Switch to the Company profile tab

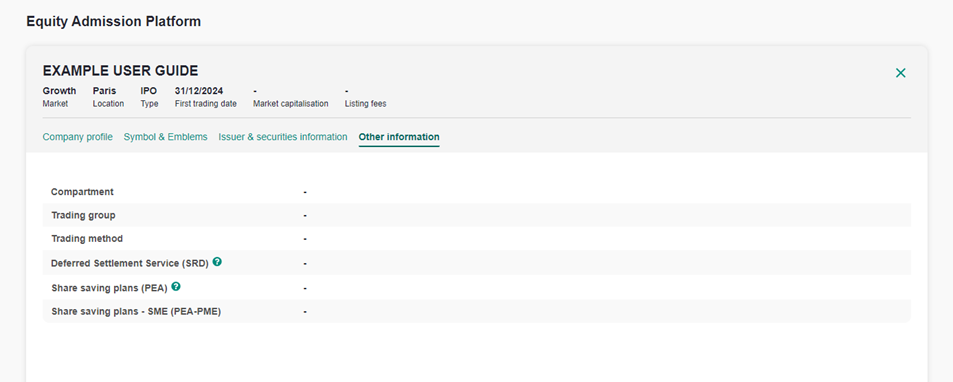(77, 137)
